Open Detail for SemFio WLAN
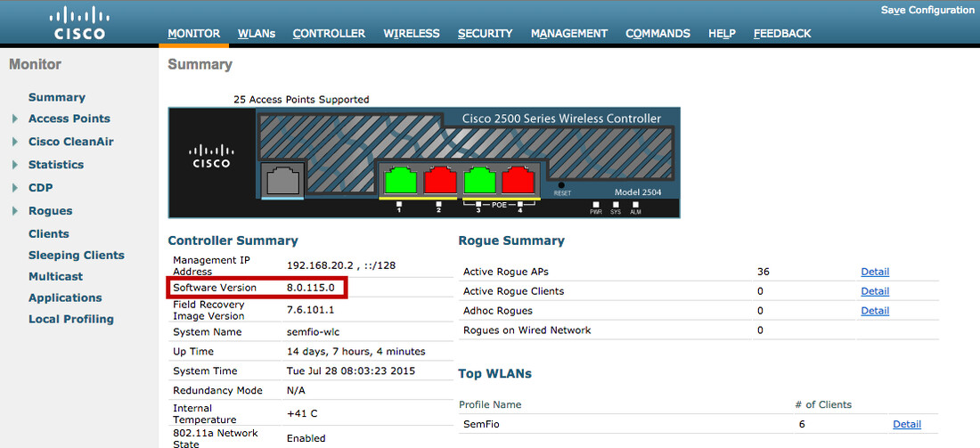This screenshot has width=980, height=448. click(907, 424)
